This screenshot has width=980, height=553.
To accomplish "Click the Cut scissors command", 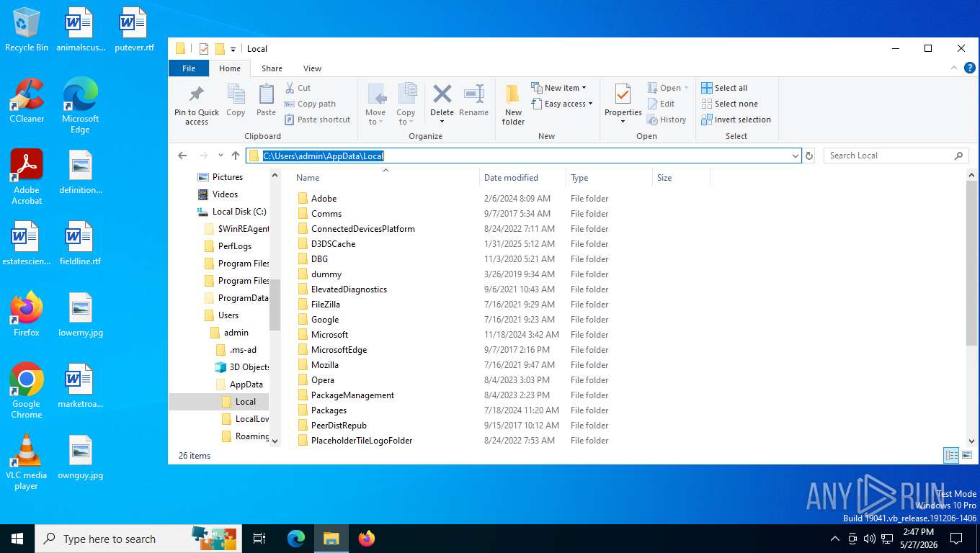I will pyautogui.click(x=298, y=88).
